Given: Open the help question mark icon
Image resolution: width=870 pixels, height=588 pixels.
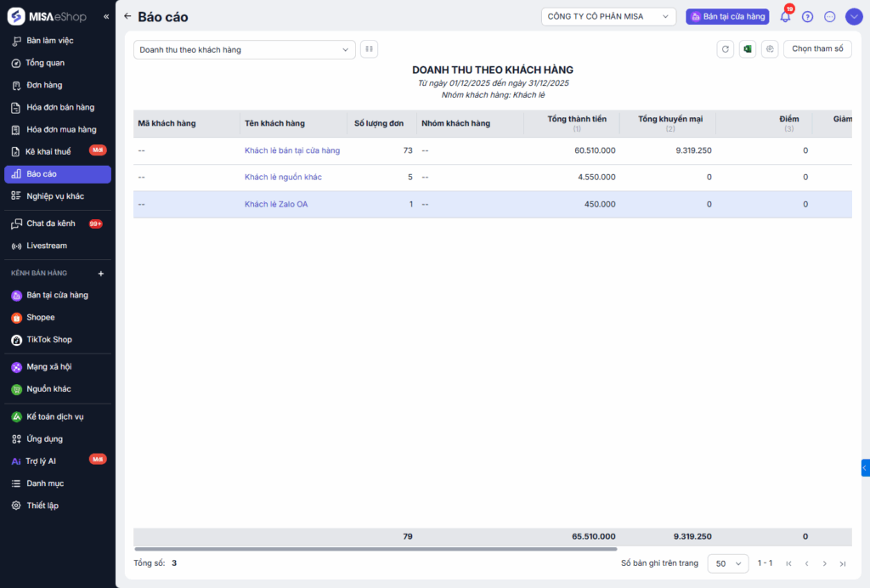Looking at the screenshot, I should pyautogui.click(x=807, y=17).
